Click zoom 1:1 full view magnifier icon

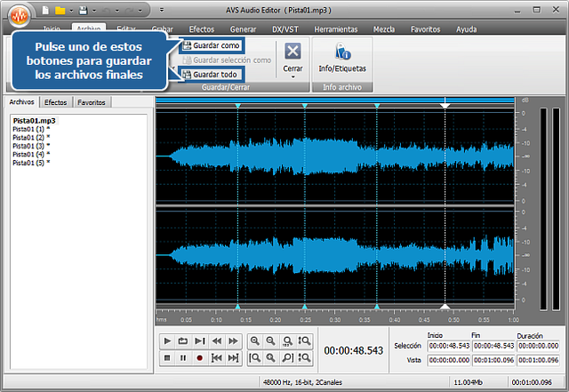pyautogui.click(x=287, y=340)
